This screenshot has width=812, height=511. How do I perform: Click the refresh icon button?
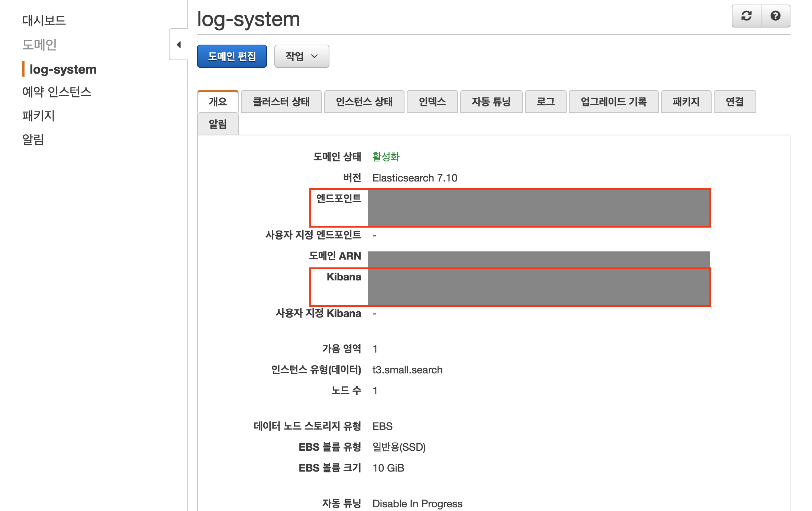[746, 16]
